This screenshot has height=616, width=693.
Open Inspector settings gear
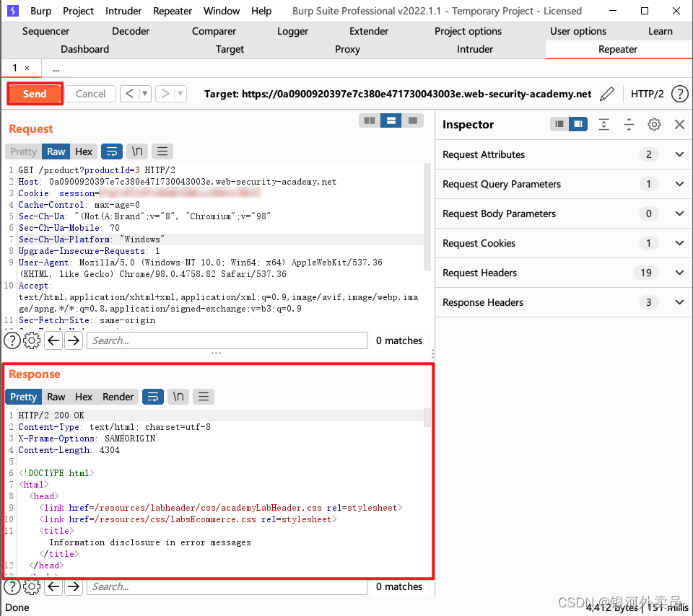pos(654,125)
